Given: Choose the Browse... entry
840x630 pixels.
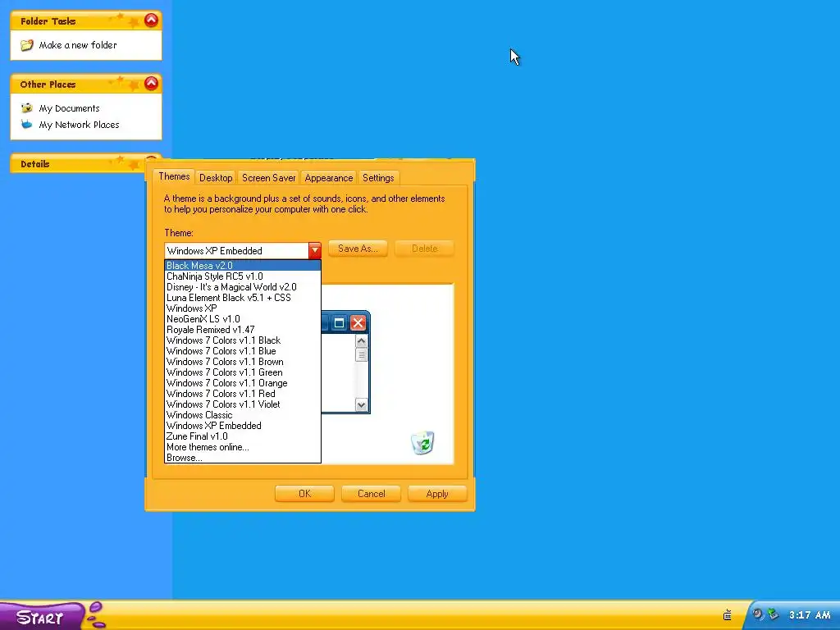Looking at the screenshot, I should tap(243, 458).
